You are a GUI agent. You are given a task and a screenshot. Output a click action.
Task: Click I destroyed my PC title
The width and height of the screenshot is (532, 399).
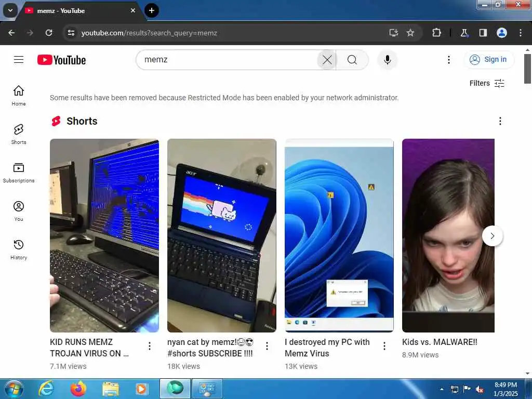click(327, 348)
